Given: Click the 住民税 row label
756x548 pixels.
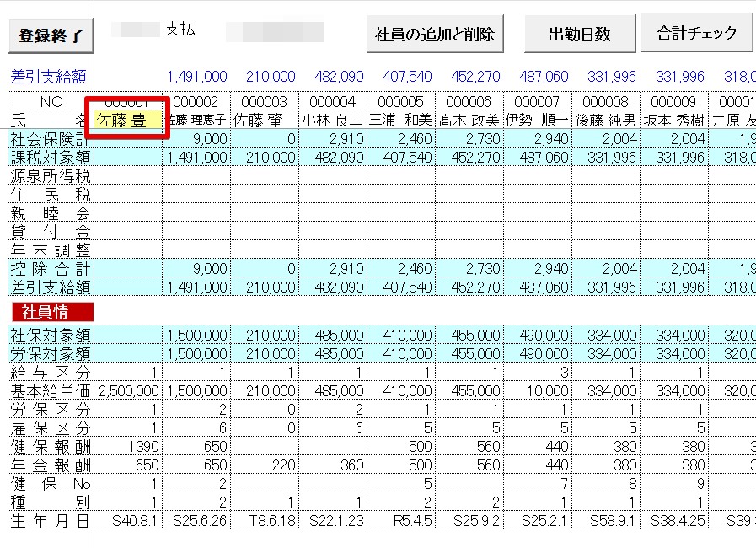Looking at the screenshot, I should [51, 195].
